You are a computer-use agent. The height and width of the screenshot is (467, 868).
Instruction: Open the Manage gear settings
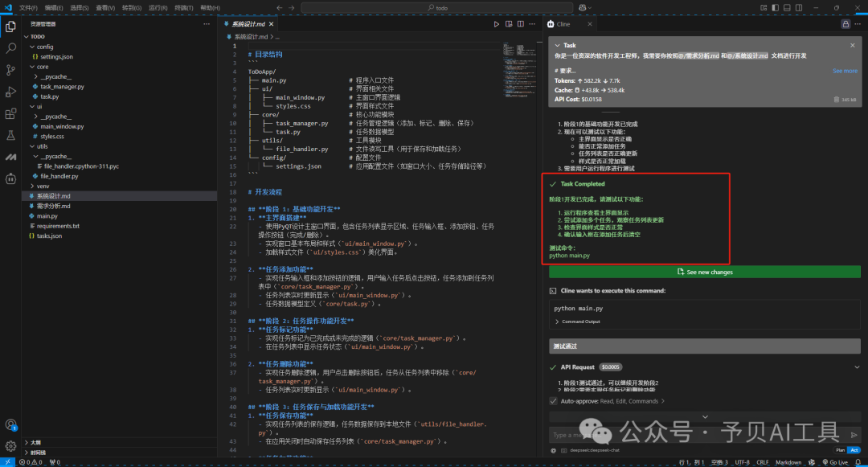[x=10, y=446]
